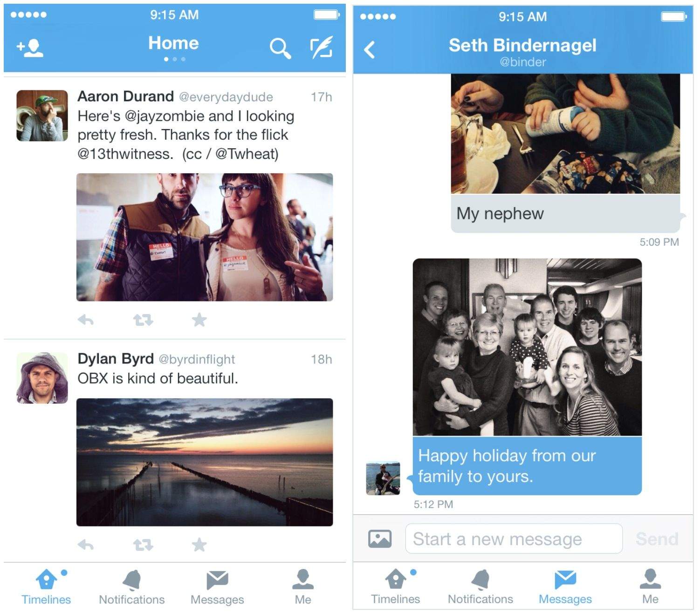The width and height of the screenshot is (700, 616).
Task: Tap the add contact icon
Action: pos(30,48)
